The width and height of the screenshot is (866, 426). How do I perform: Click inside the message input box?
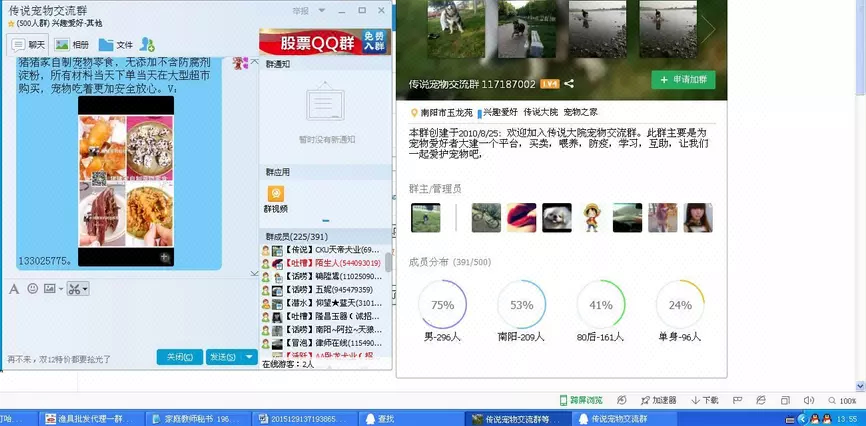click(x=130, y=322)
